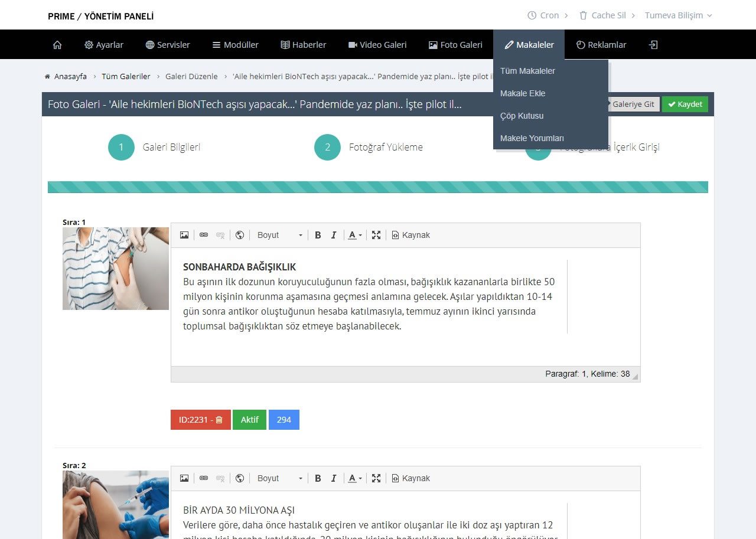Remove link in first editor toolbar
The height and width of the screenshot is (539, 756).
(220, 235)
